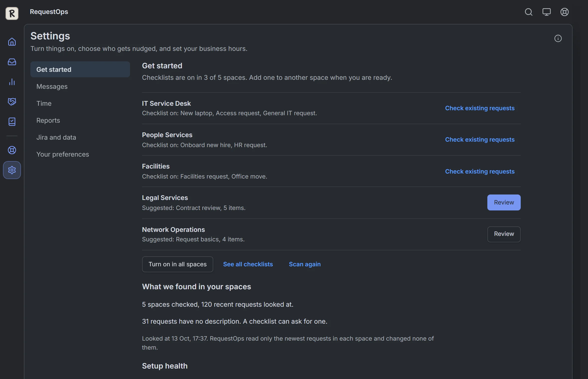Switch to the Time settings tab
The image size is (588, 379).
point(80,103)
